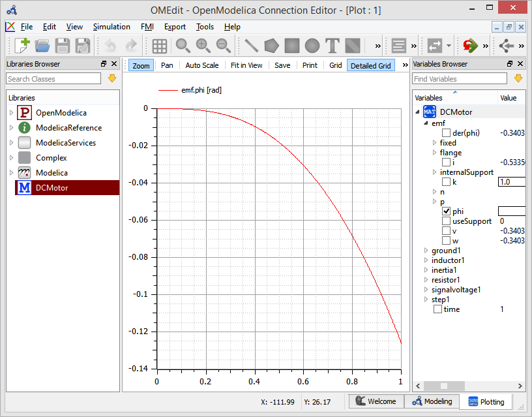Enable the der(phi) plot checkbox

(447, 132)
